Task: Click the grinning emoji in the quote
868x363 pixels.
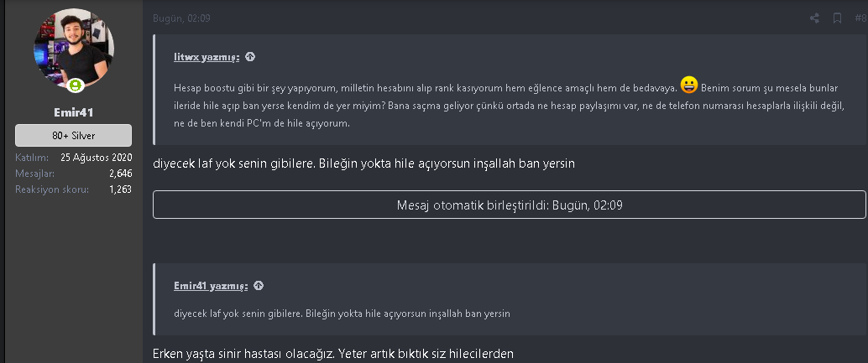Action: coord(689,85)
